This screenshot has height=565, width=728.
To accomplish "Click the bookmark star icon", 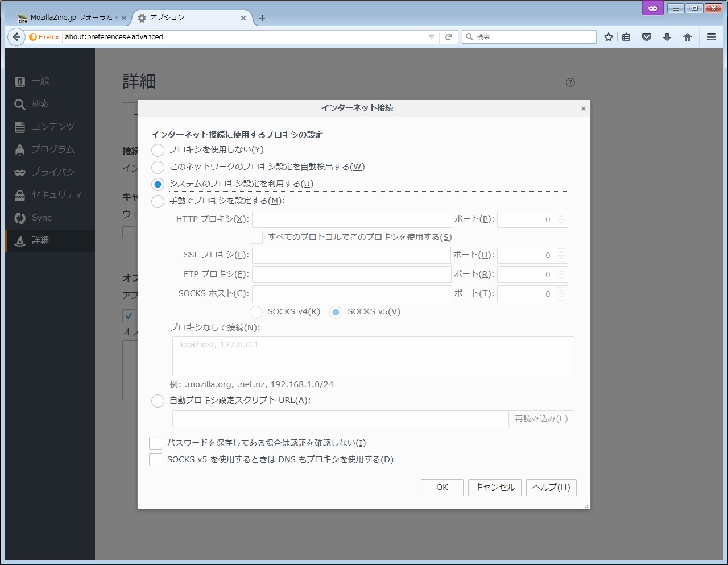I will click(x=609, y=37).
